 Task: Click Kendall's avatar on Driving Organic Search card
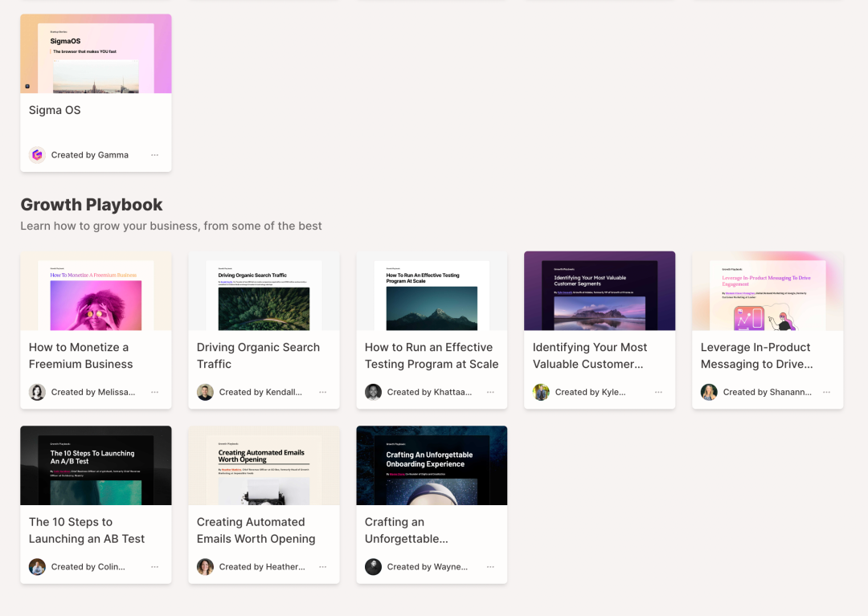click(205, 392)
